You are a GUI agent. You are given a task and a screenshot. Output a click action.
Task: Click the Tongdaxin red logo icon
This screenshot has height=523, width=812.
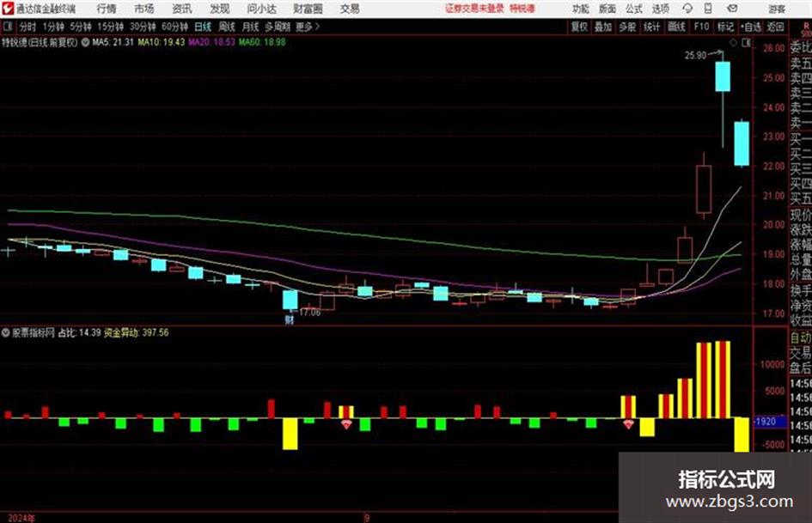7,9
